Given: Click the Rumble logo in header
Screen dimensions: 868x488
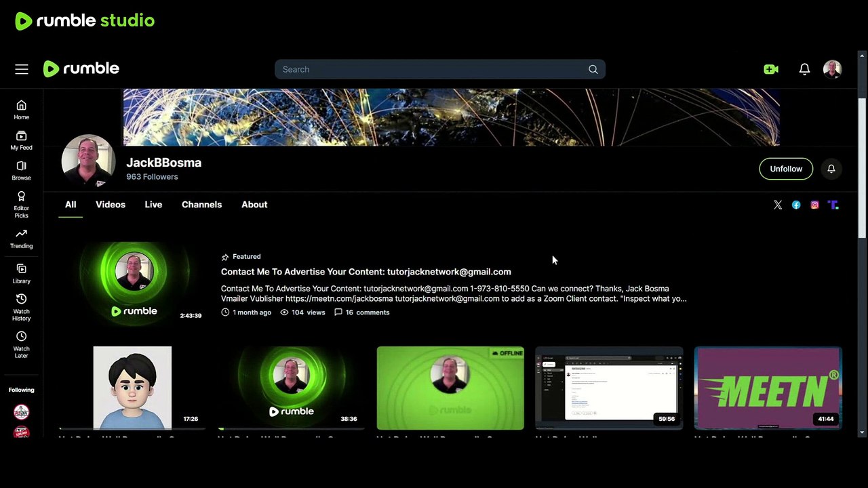Looking at the screenshot, I should (x=81, y=68).
